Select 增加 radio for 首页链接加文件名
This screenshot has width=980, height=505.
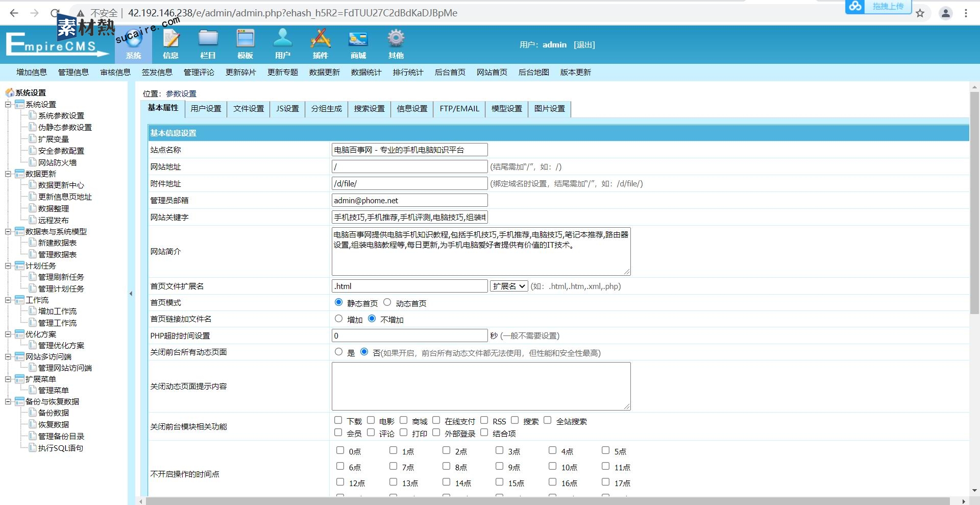click(338, 319)
